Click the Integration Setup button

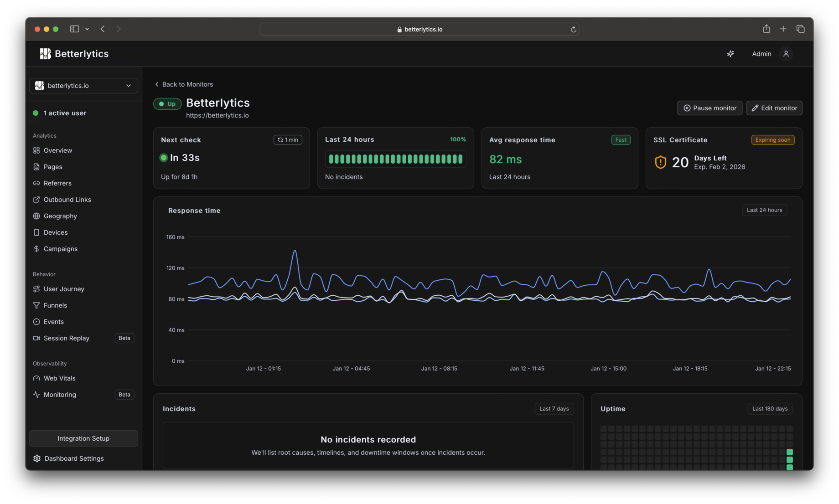[x=83, y=438]
